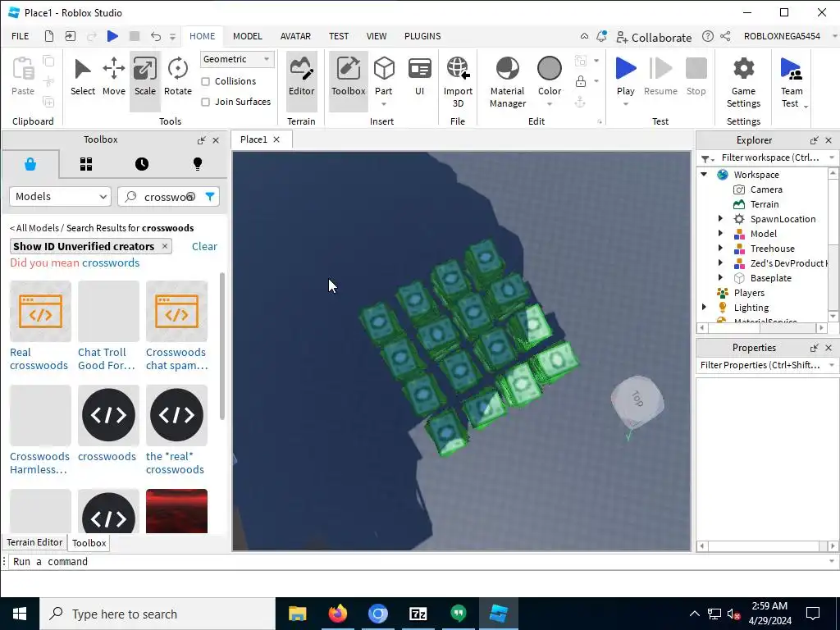Switch to the VIEW ribbon tab
This screenshot has height=630, width=840.
pyautogui.click(x=376, y=36)
